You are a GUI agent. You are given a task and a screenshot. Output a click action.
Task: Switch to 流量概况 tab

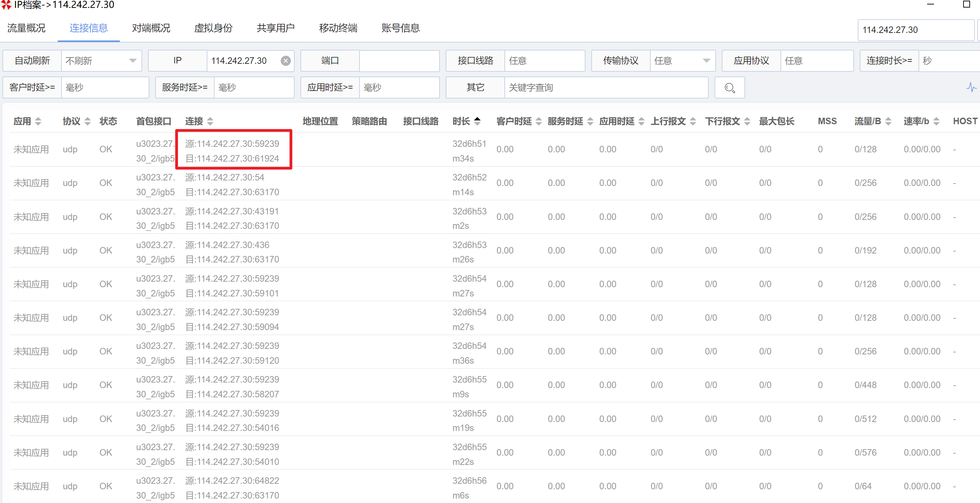click(26, 28)
